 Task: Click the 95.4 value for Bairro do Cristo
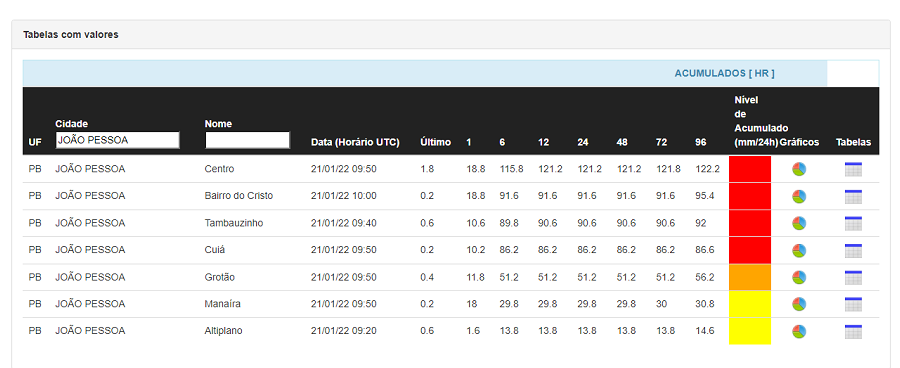(x=704, y=196)
